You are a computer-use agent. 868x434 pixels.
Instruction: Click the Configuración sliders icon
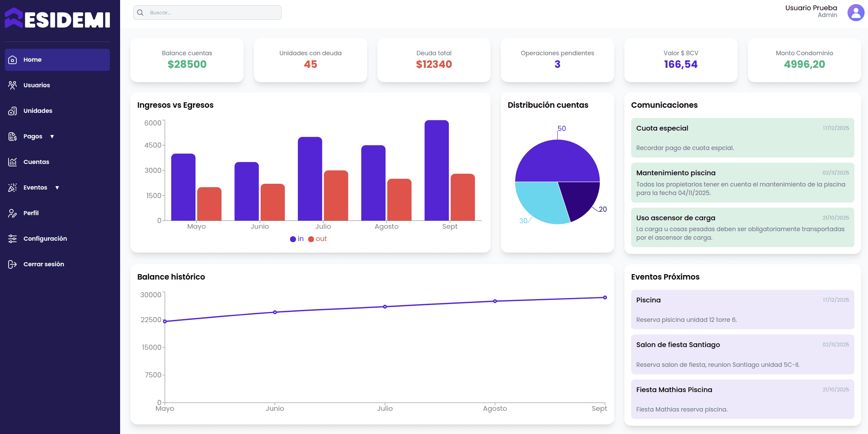(x=13, y=238)
